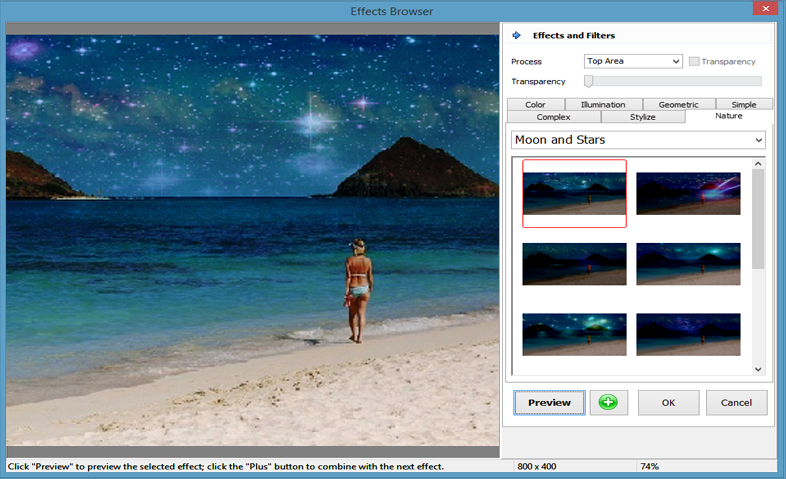Select the Simple tab
The width and height of the screenshot is (786, 479).
(x=744, y=104)
